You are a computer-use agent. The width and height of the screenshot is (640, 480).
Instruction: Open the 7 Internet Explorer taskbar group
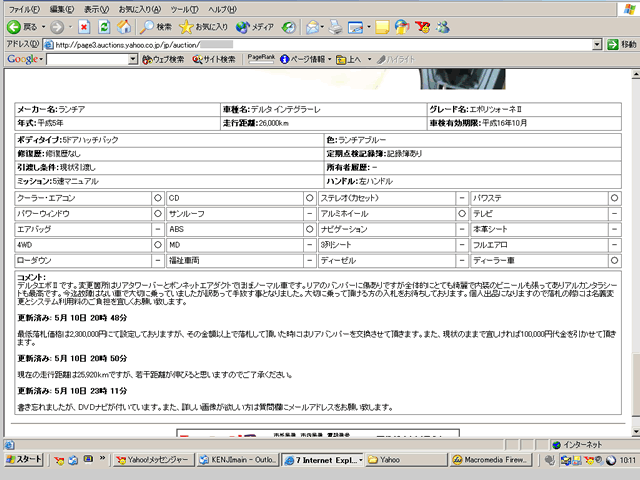click(323, 460)
